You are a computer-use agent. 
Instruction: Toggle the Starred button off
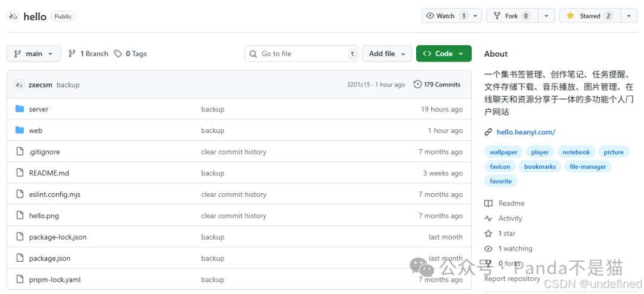589,16
